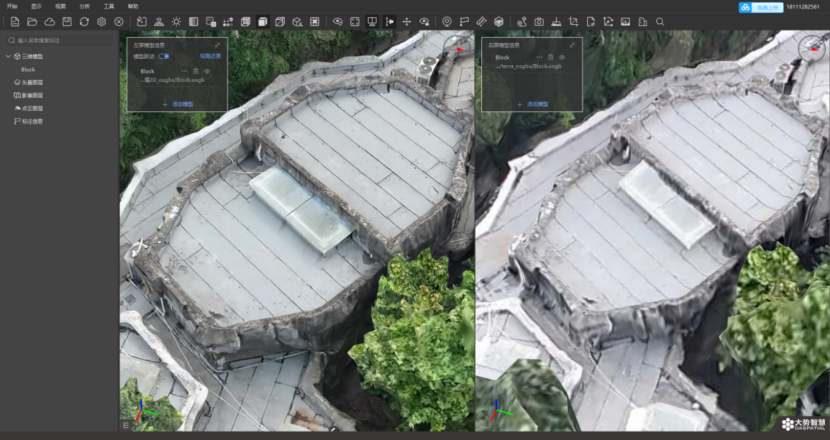Screen dimensions: 830x440
Task: Toggle the model linkage switch in left panel
Action: pos(164,57)
